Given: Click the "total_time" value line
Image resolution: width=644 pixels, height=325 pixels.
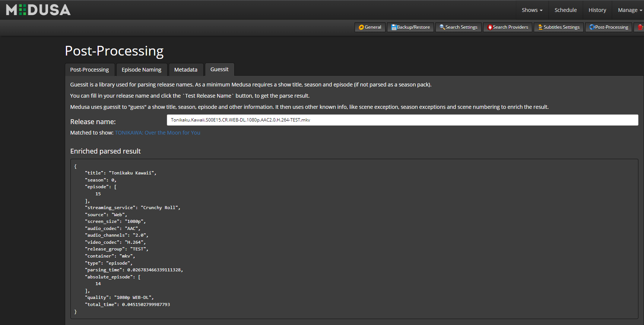Looking at the screenshot, I should coord(127,305).
